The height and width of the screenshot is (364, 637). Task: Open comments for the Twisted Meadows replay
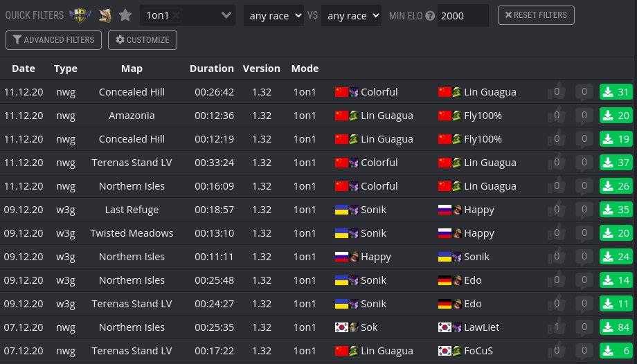click(x=584, y=234)
